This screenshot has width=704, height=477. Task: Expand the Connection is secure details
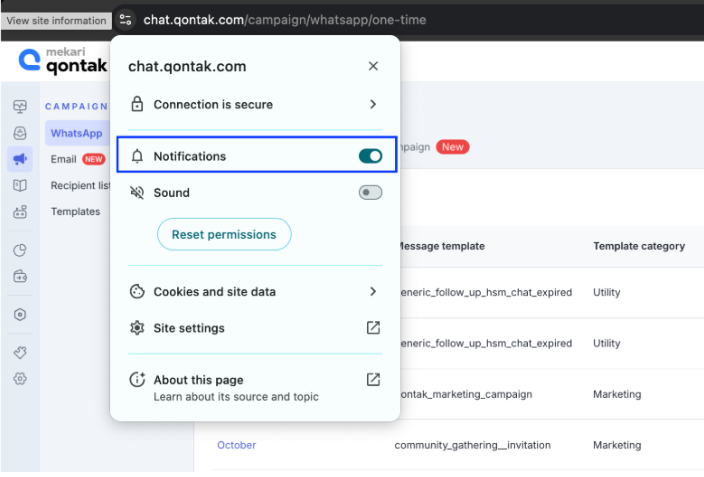tap(373, 104)
